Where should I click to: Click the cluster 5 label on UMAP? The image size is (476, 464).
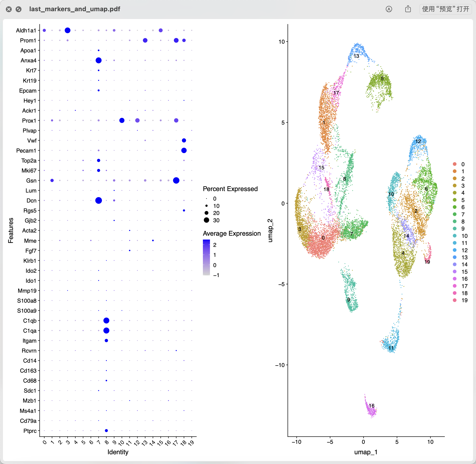click(382, 78)
